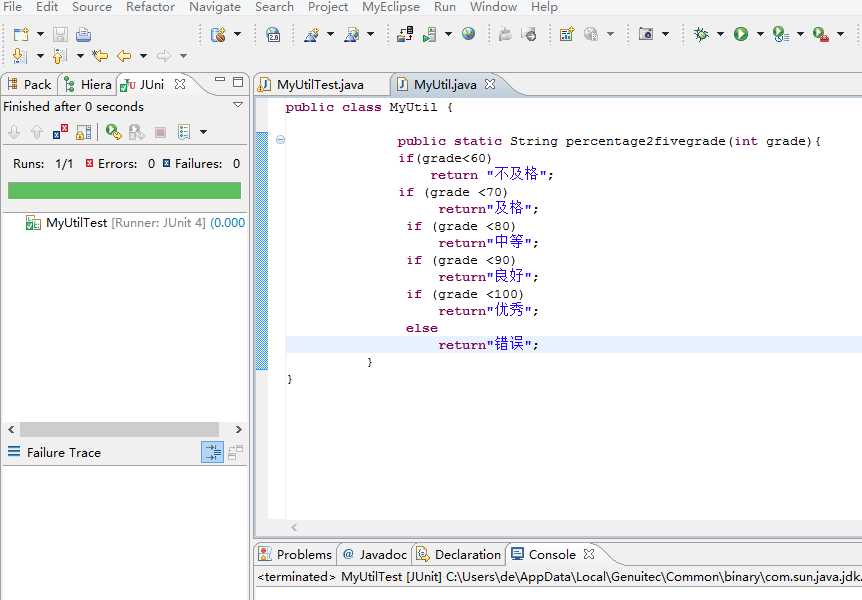Click the database tool toolbar icon
This screenshot has height=600, width=862.
click(x=218, y=34)
